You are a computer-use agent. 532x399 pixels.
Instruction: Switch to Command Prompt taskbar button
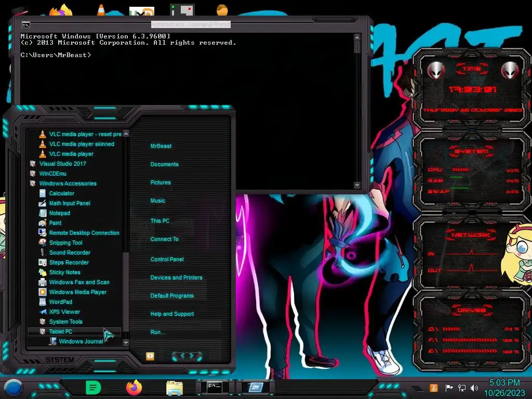click(215, 387)
